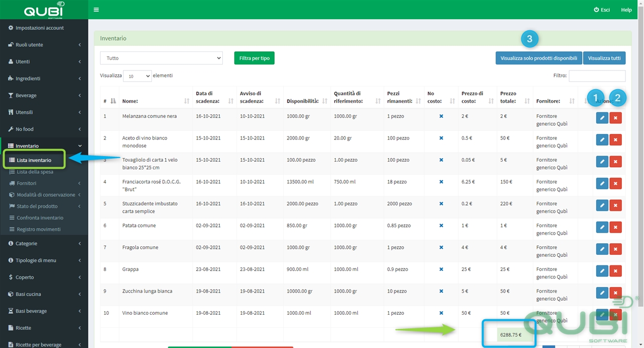Expand the No food sidebar section

coord(44,129)
